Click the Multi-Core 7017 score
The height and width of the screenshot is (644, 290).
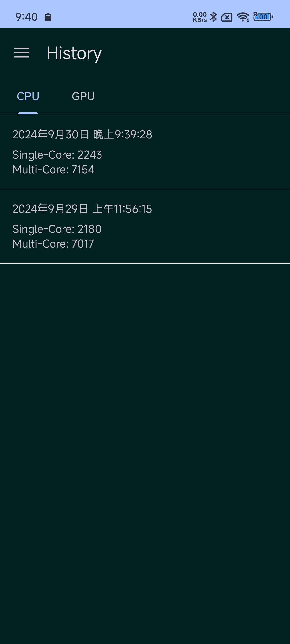click(x=53, y=244)
